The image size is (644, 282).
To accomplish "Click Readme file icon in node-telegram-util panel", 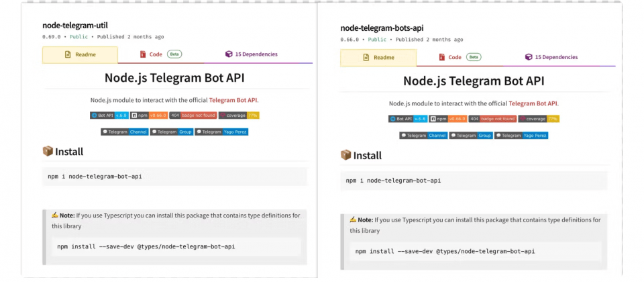I will (x=68, y=54).
